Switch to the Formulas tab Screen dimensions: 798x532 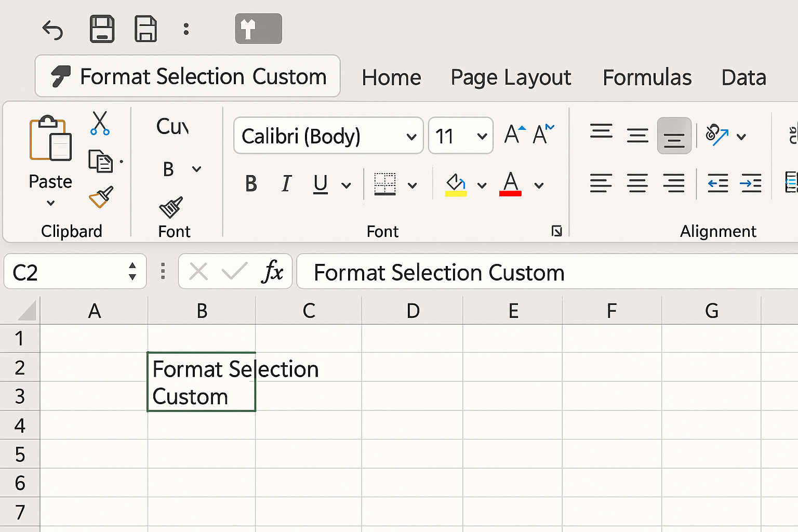click(647, 77)
